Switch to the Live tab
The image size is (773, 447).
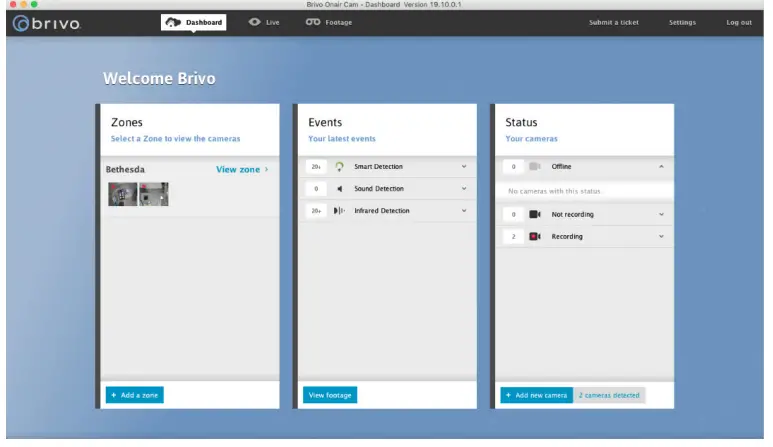point(264,22)
